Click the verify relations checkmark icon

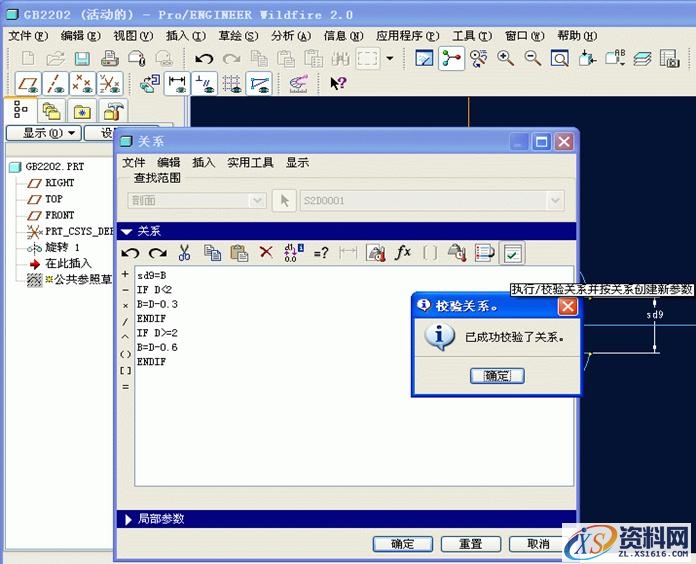point(512,253)
